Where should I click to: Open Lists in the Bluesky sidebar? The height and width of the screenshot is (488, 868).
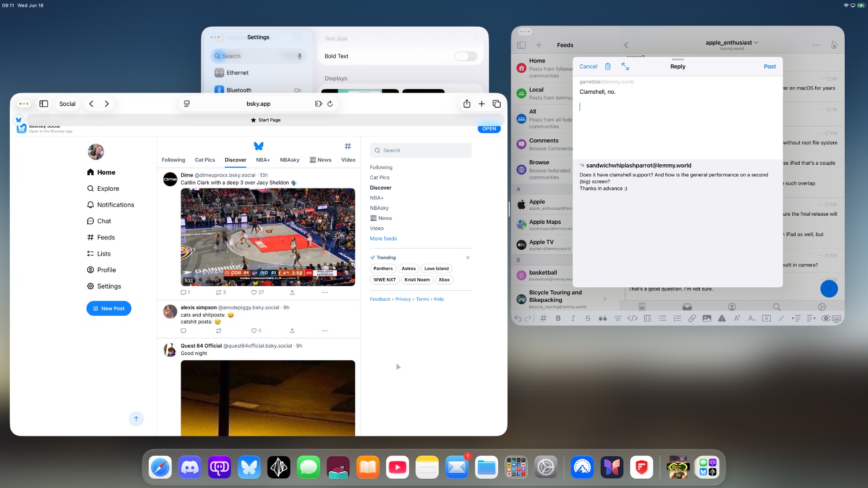point(99,253)
